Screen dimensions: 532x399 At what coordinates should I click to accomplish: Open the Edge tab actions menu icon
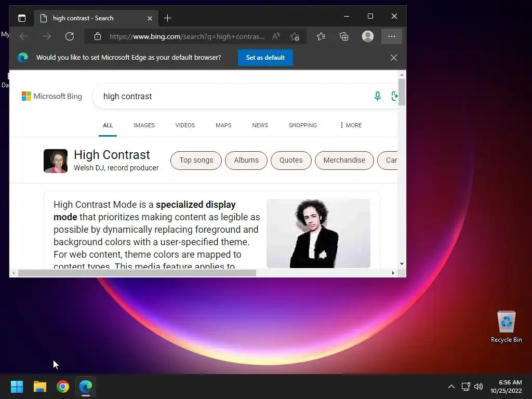pyautogui.click(x=22, y=18)
